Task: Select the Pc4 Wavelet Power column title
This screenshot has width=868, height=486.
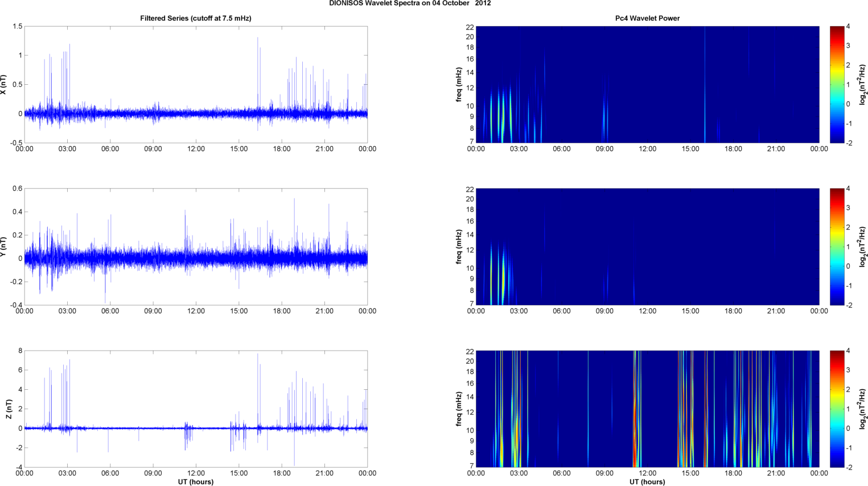Action: pyautogui.click(x=647, y=18)
